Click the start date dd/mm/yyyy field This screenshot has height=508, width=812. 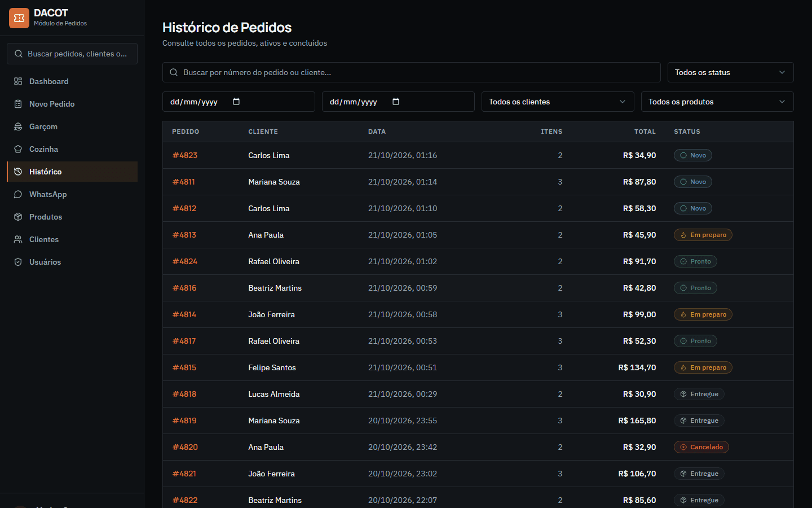click(x=239, y=102)
